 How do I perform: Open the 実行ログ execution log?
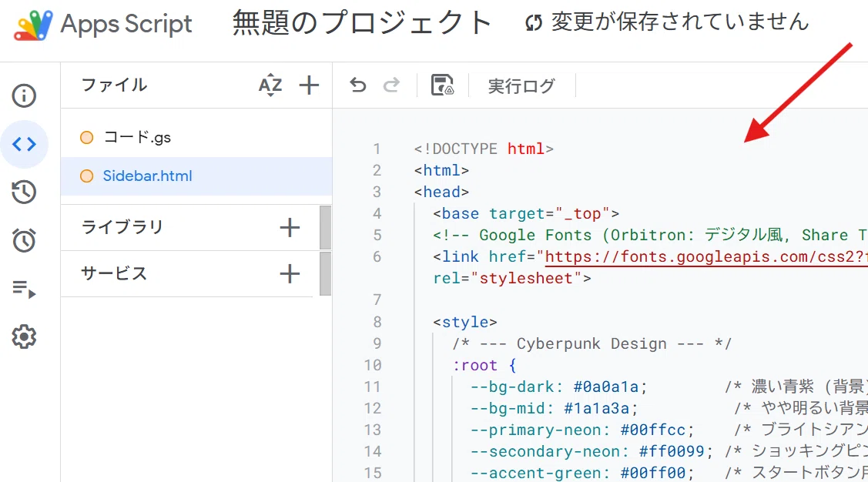pos(521,85)
